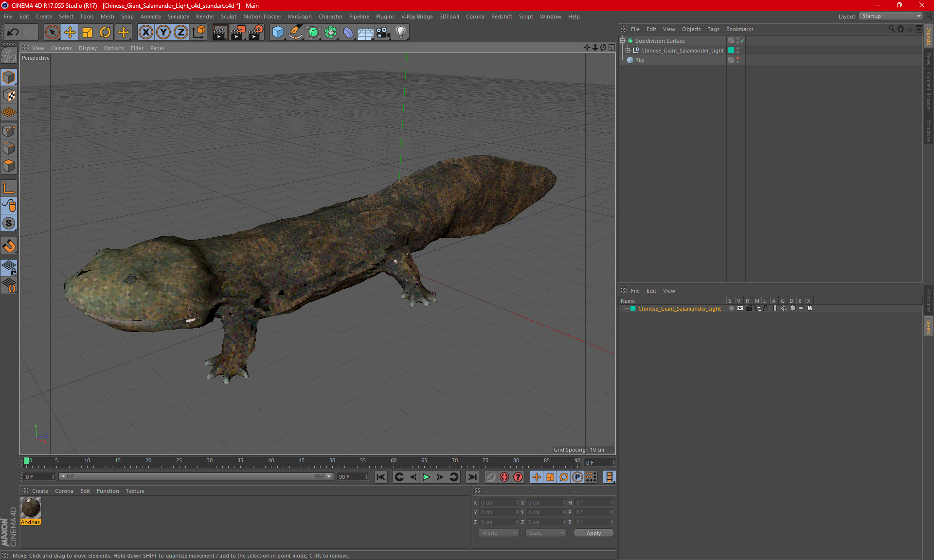Render the current view with clapperboard icon
The height and width of the screenshot is (560, 934).
tap(220, 33)
